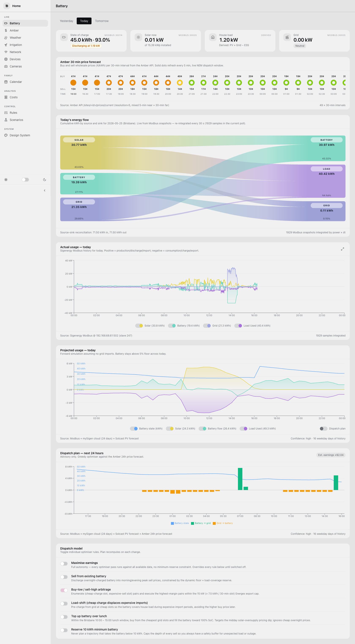
Task: Click the Scenarios flask icon
Action: click(x=6, y=120)
